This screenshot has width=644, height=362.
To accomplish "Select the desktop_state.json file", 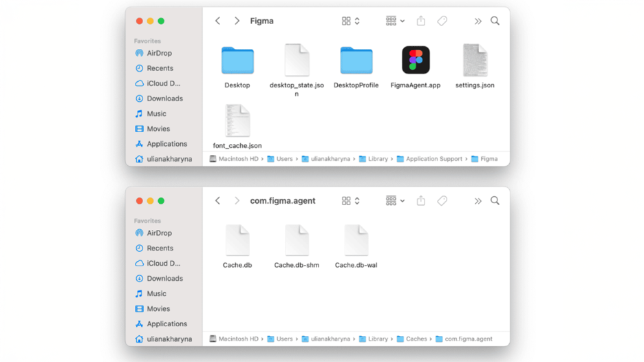I will click(297, 61).
